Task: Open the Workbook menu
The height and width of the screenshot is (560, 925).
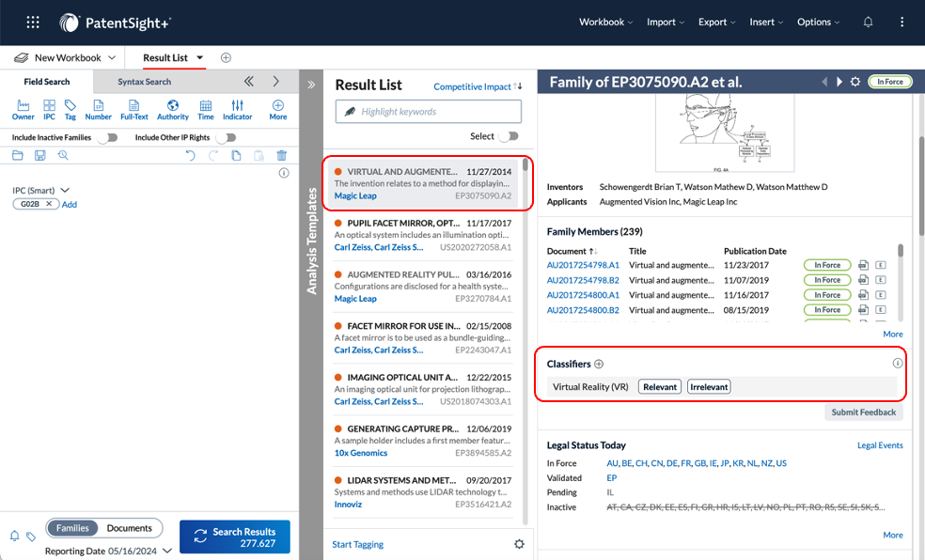Action: tap(605, 23)
